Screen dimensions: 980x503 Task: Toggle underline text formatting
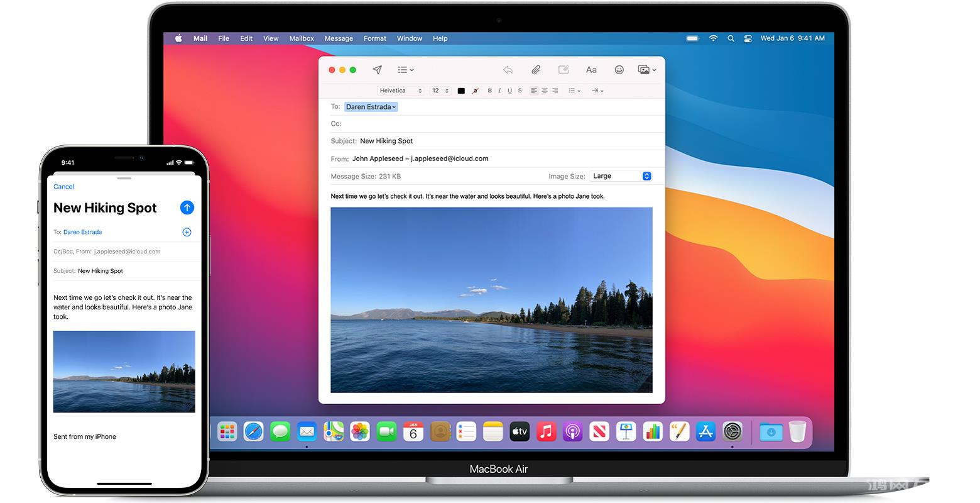(x=509, y=91)
